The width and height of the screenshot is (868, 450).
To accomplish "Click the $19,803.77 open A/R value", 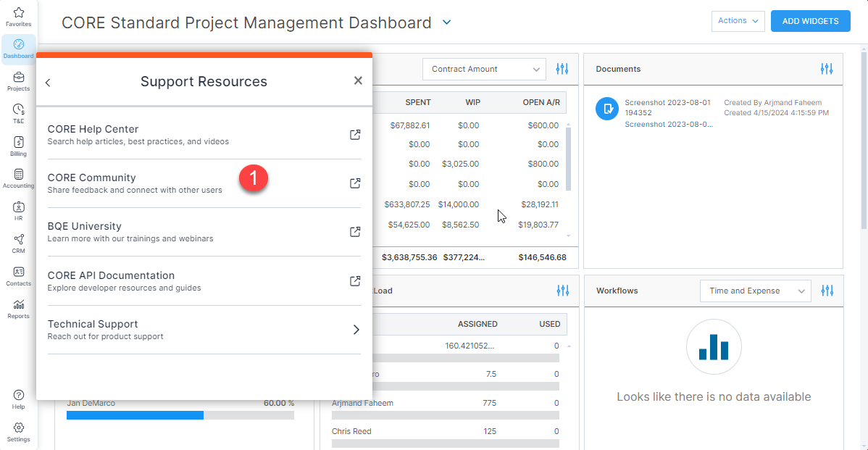I will tap(538, 225).
